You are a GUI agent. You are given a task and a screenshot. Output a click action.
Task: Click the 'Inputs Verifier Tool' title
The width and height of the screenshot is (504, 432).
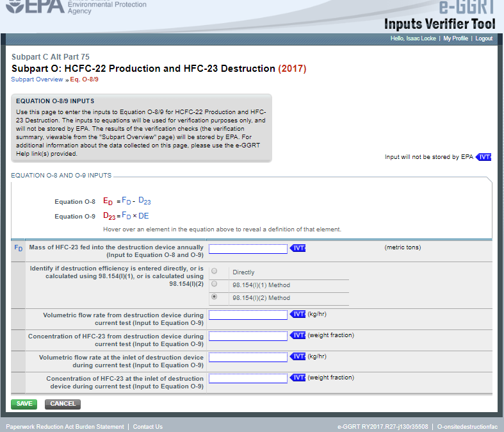click(440, 24)
